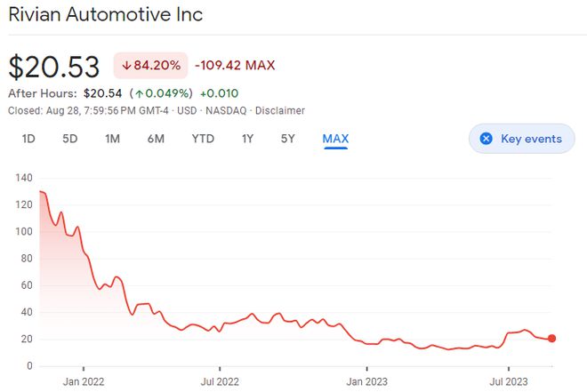This screenshot has height=392, width=587.
Task: Click the 84.20% decline badge
Action: (150, 66)
